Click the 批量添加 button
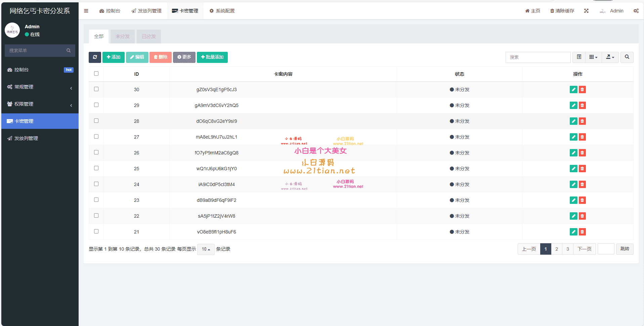This screenshot has height=326, width=644. pyautogui.click(x=212, y=57)
